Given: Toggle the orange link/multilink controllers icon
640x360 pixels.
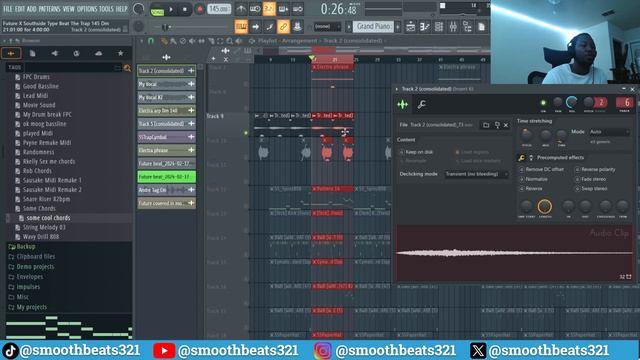Looking at the screenshot, I should tap(283, 27).
